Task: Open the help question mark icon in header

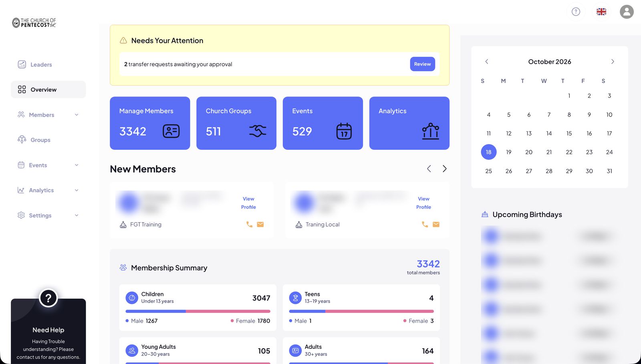Action: coord(576,12)
